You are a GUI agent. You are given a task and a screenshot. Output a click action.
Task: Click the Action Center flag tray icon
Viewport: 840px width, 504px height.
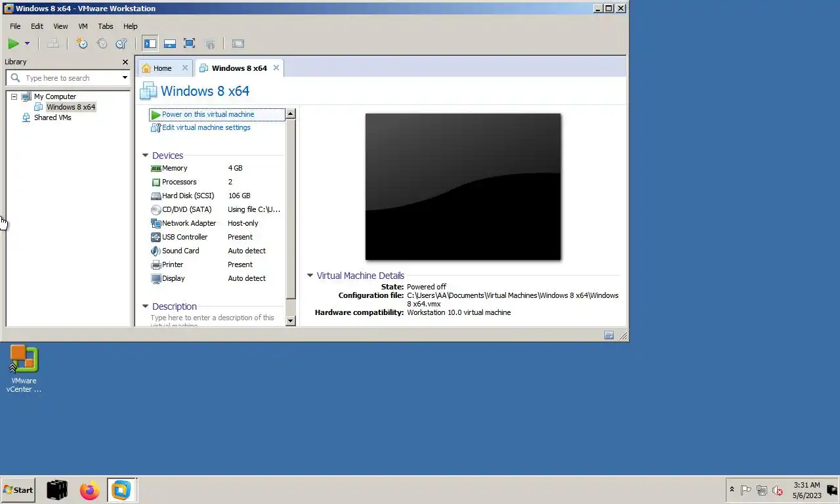coord(746,490)
